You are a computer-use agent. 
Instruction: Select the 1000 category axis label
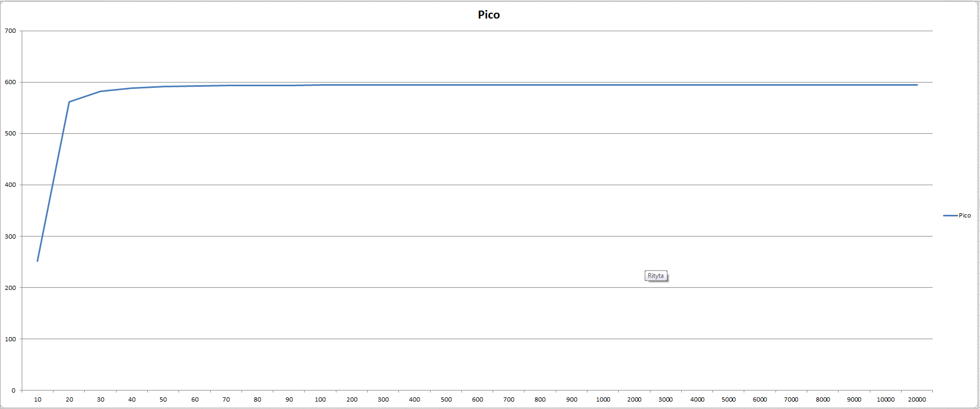[x=603, y=399]
